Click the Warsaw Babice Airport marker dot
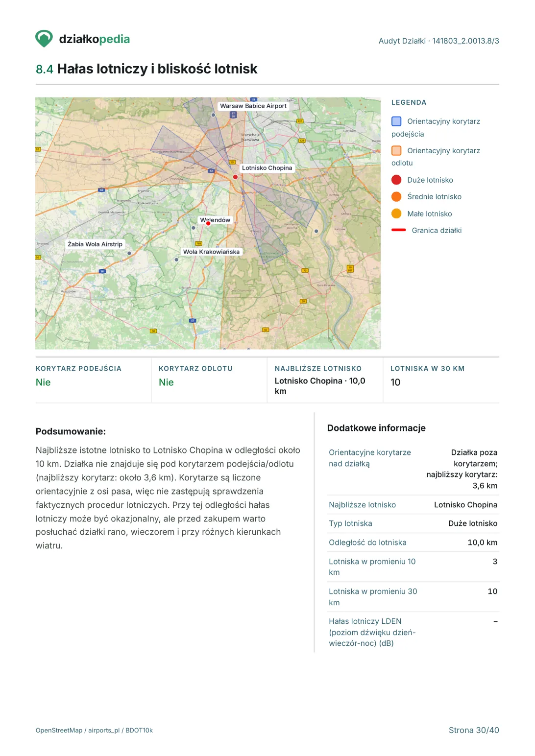535x756 pixels. pos(213,115)
